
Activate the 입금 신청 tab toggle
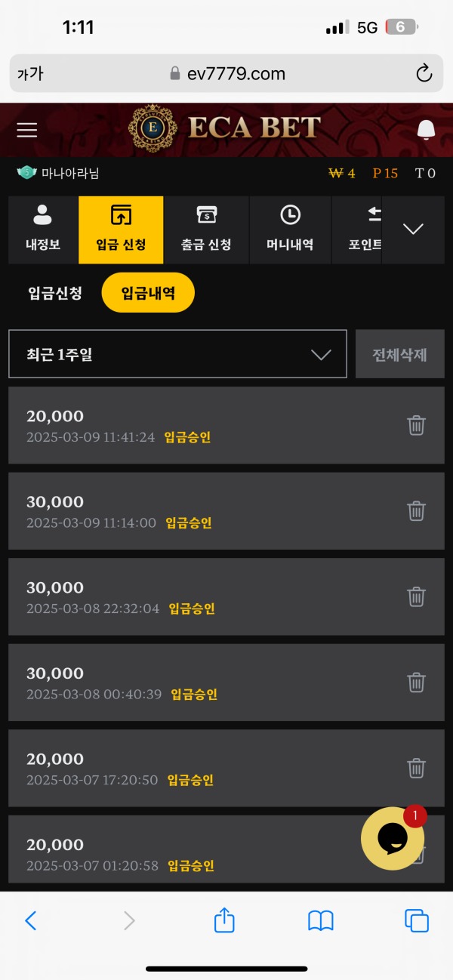(121, 230)
